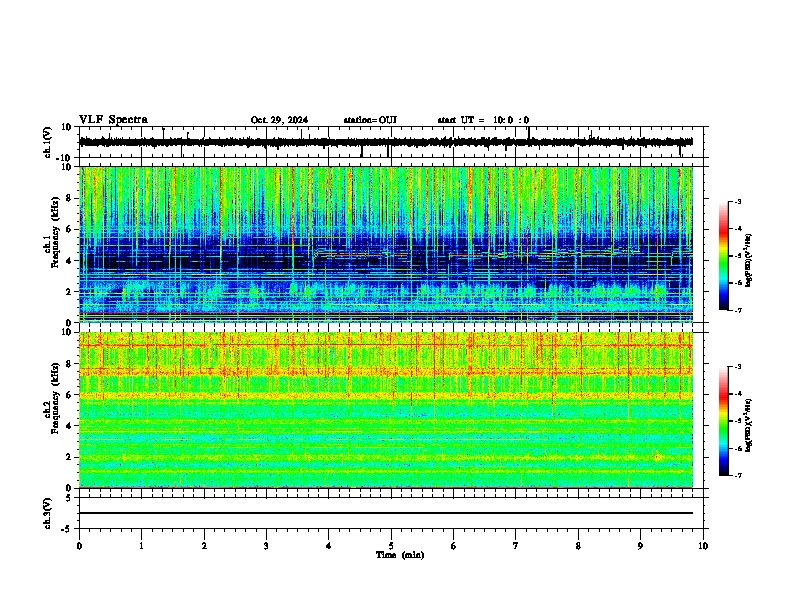Click the ch.1(V) axis label
This screenshot has height=612, width=792.
click(x=48, y=142)
